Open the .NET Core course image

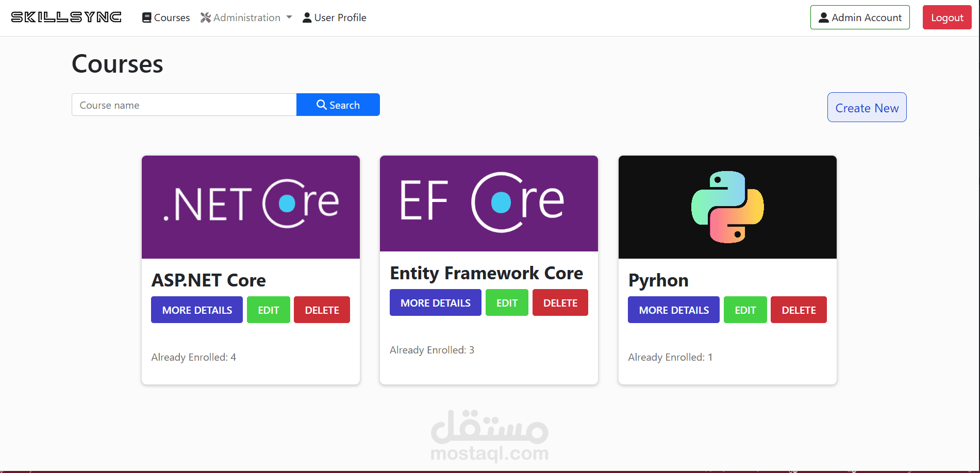coord(251,207)
